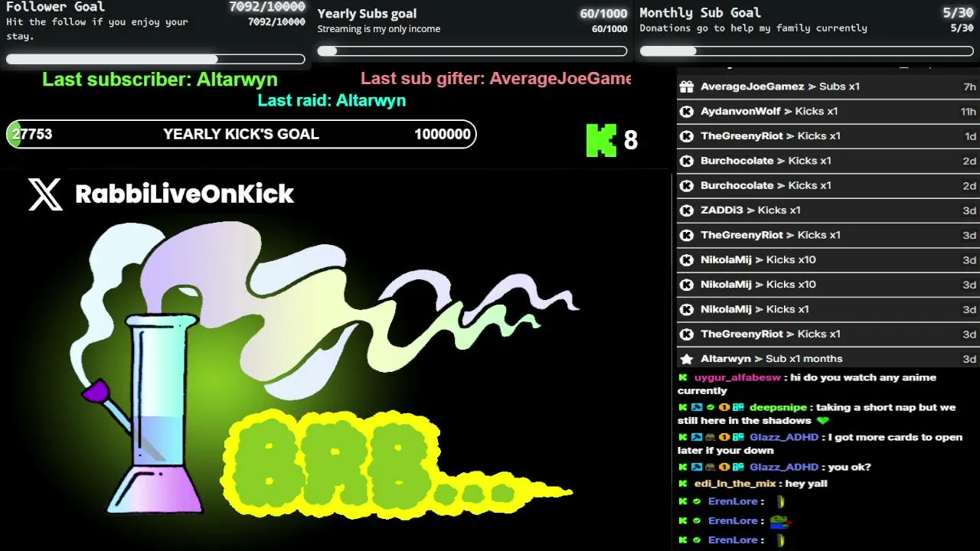Open deepsnipe username in chat
Image resolution: width=980 pixels, height=551 pixels.
tap(778, 408)
